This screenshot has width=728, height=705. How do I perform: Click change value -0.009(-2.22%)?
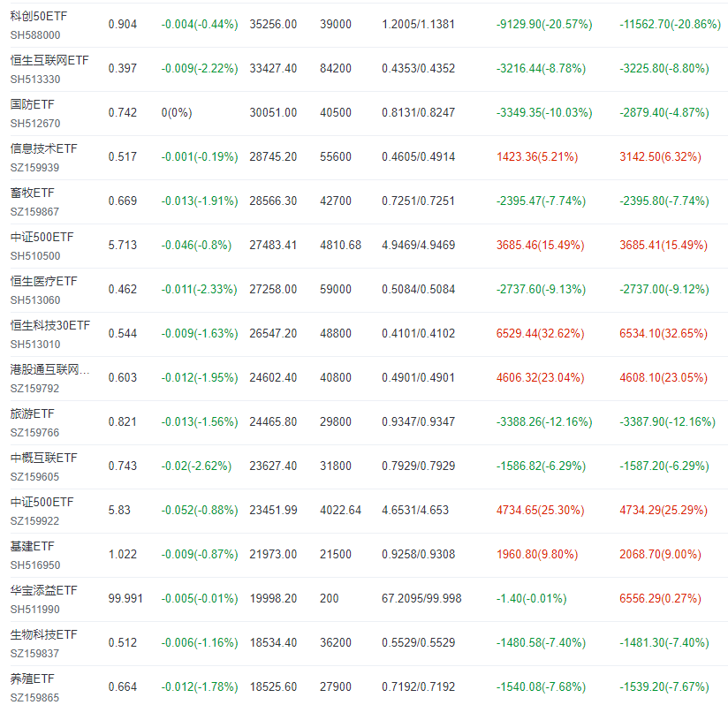200,69
